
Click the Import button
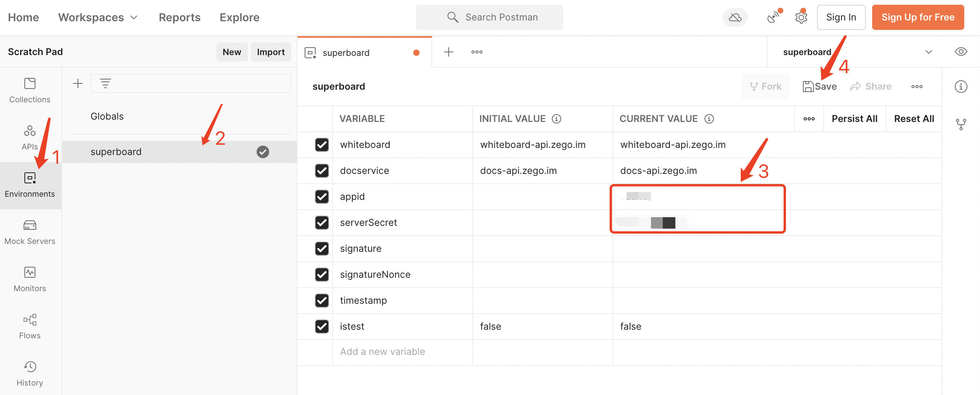271,52
